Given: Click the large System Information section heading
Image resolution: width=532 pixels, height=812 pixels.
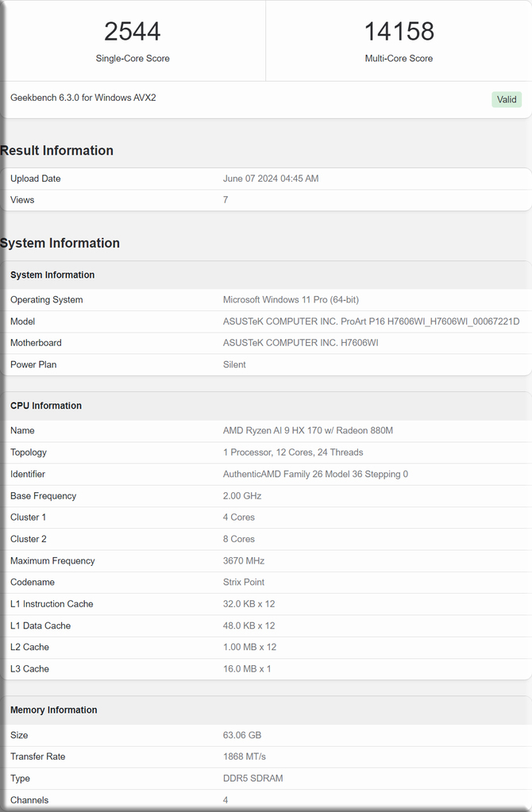Looking at the screenshot, I should [60, 243].
